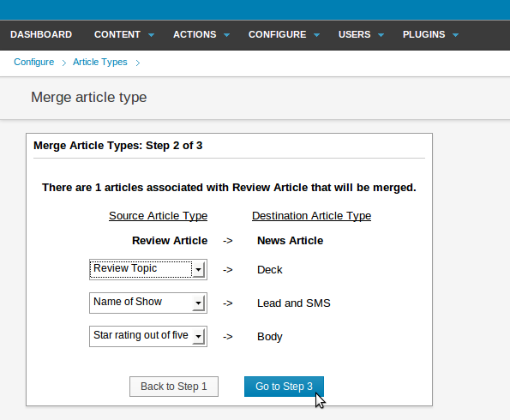This screenshot has height=420, width=510.
Task: Click the Go to Step 3 button
Action: (284, 387)
